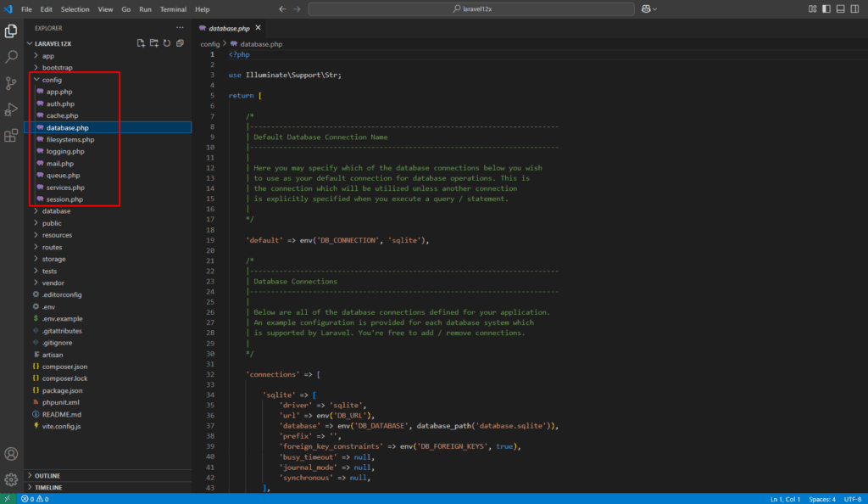Expand the vendor folder
This screenshot has width=868, height=504.
tap(53, 283)
